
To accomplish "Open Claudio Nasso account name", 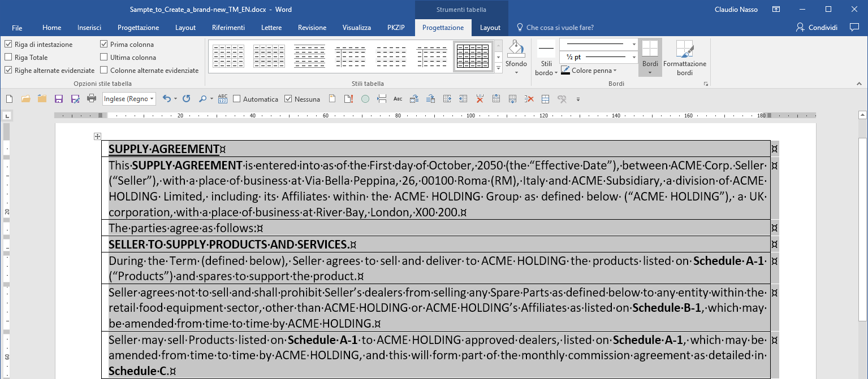I will click(736, 10).
